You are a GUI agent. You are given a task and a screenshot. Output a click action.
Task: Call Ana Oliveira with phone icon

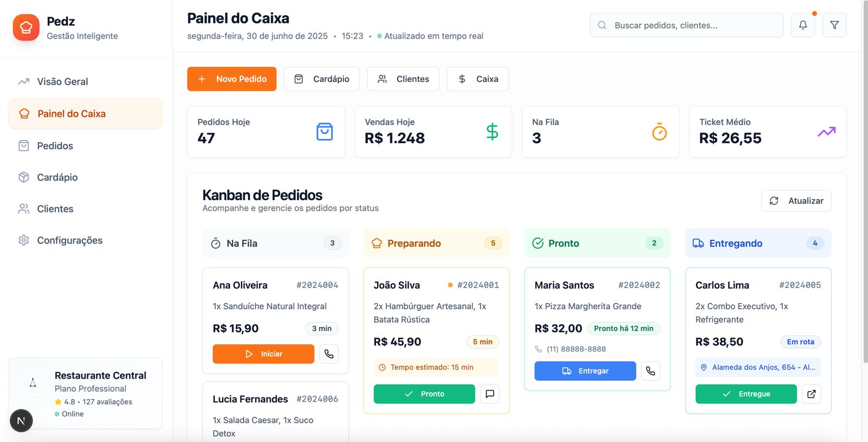[x=329, y=354]
